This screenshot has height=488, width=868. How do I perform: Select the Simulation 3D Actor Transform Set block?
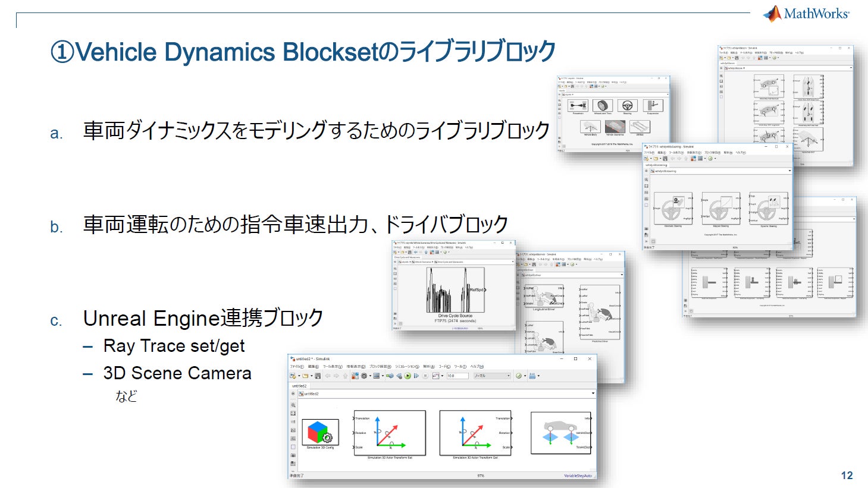point(390,433)
